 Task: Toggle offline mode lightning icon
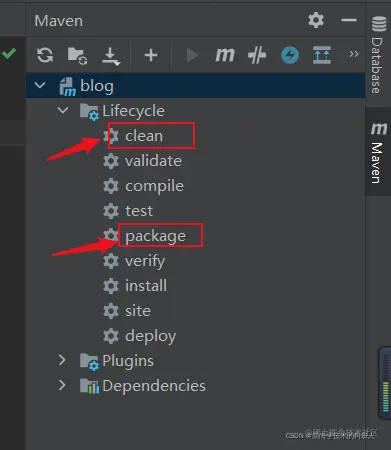[290, 55]
